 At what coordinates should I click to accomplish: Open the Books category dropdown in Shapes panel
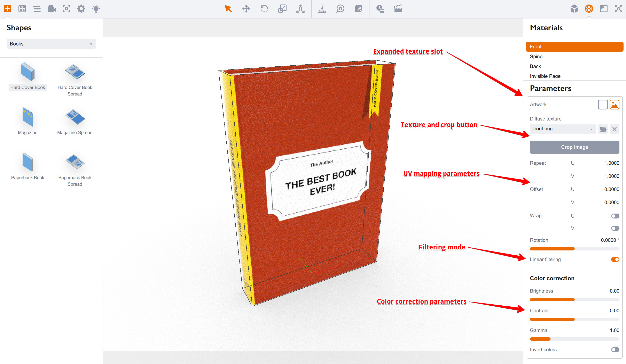pos(51,44)
